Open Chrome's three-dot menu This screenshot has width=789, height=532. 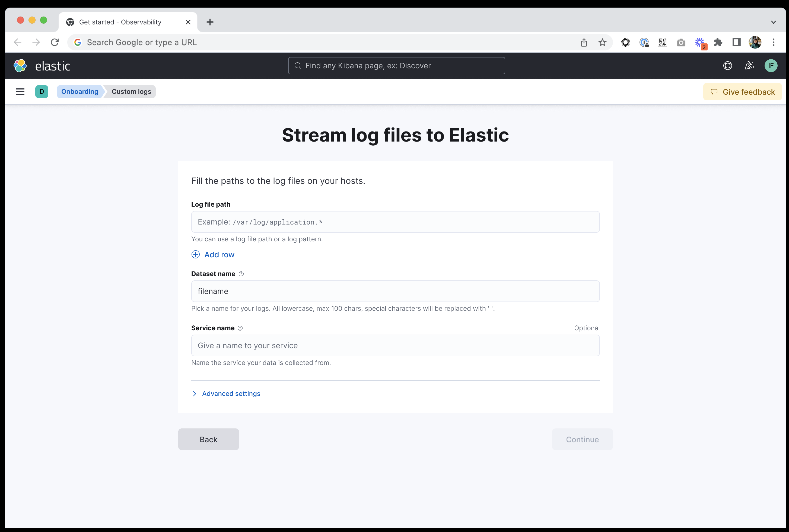(773, 42)
